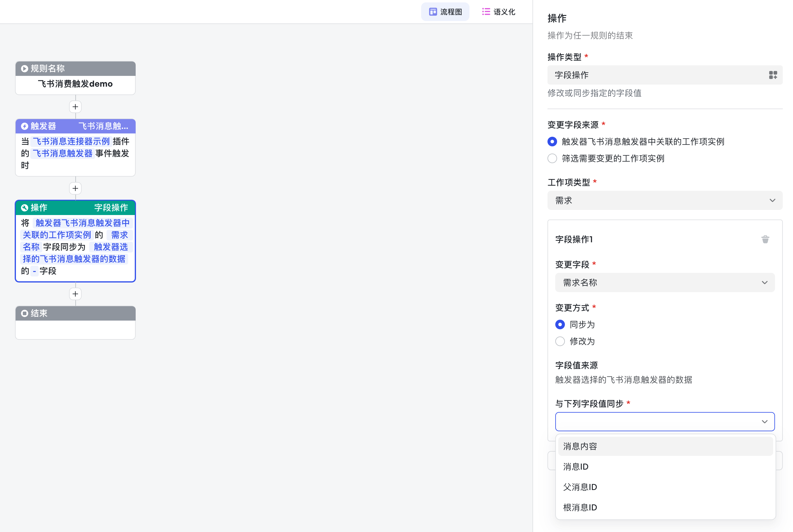Delete 字段操作1 with trash icon

(765, 240)
